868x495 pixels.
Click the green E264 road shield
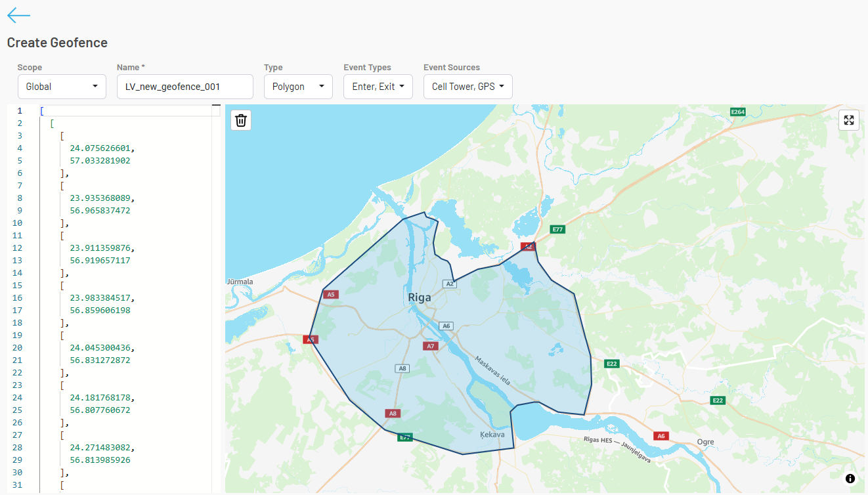(x=738, y=112)
